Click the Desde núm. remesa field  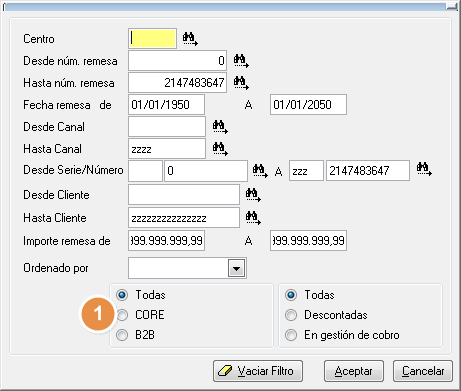(x=178, y=61)
